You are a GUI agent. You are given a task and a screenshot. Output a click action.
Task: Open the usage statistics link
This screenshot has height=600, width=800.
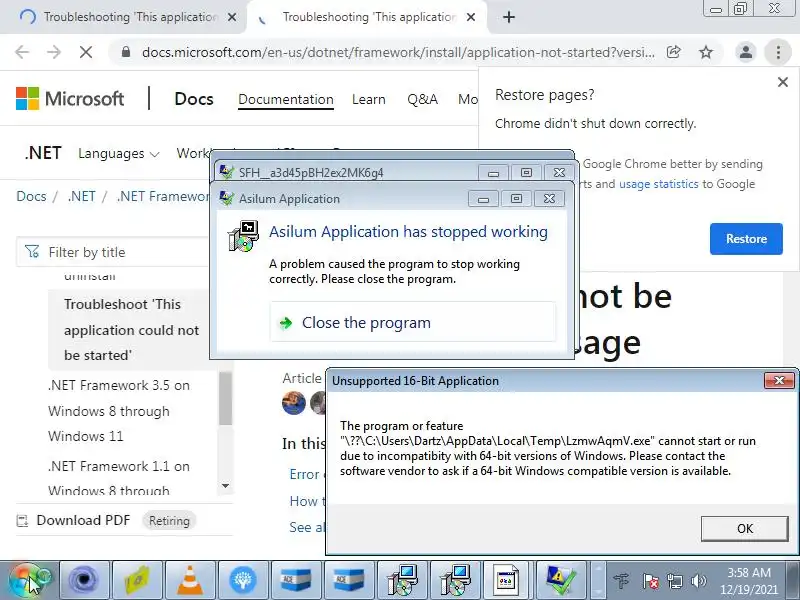658,184
